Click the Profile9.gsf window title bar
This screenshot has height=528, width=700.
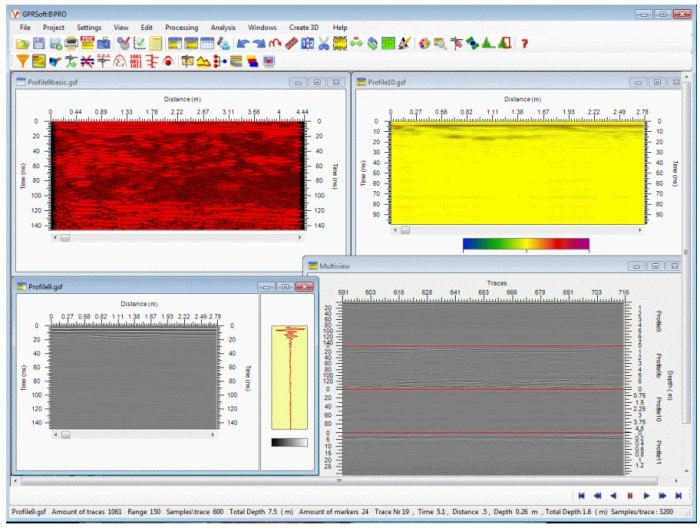pyautogui.click(x=130, y=286)
